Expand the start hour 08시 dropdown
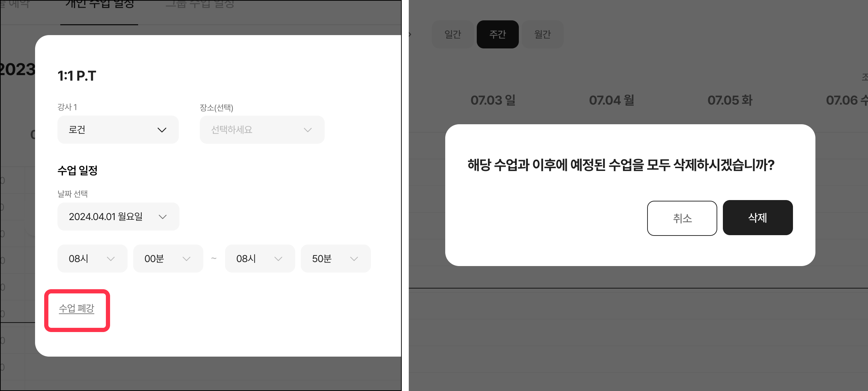Image resolution: width=868 pixels, height=391 pixels. pyautogui.click(x=93, y=259)
